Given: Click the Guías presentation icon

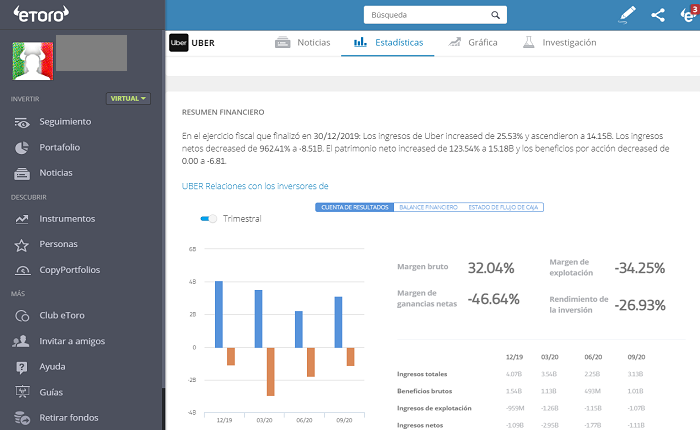Looking at the screenshot, I should pyautogui.click(x=22, y=392).
